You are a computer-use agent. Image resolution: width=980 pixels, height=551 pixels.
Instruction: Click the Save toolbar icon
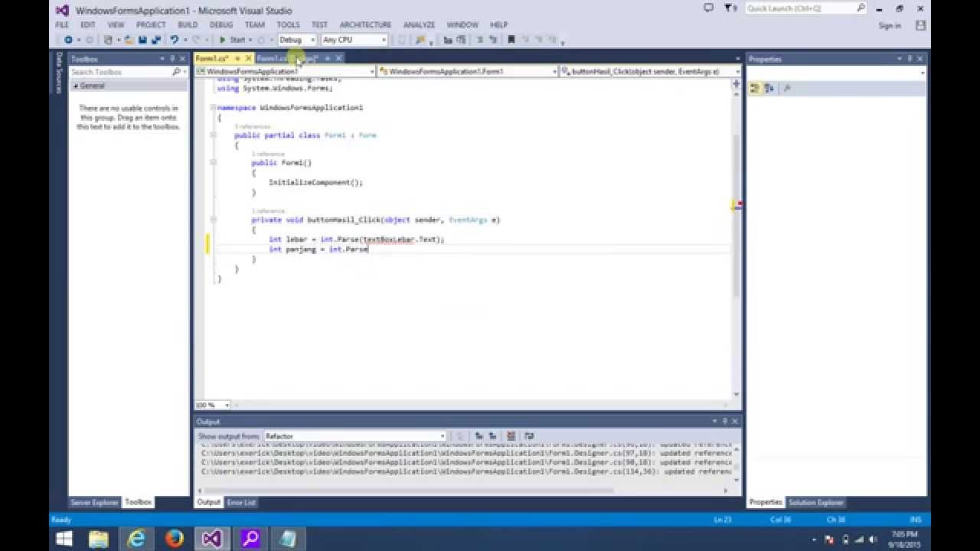(142, 40)
